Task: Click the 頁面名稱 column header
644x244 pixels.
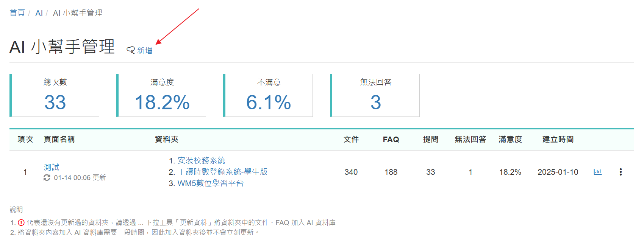Action: pyautogui.click(x=59, y=140)
